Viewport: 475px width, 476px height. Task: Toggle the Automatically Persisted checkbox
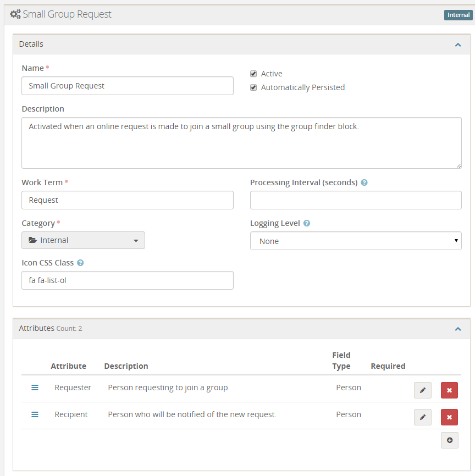[x=253, y=87]
